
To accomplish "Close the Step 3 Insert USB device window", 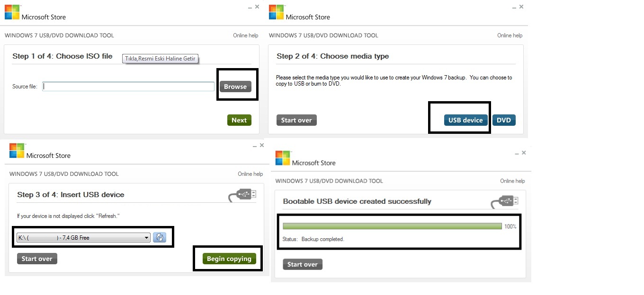I will (262, 145).
